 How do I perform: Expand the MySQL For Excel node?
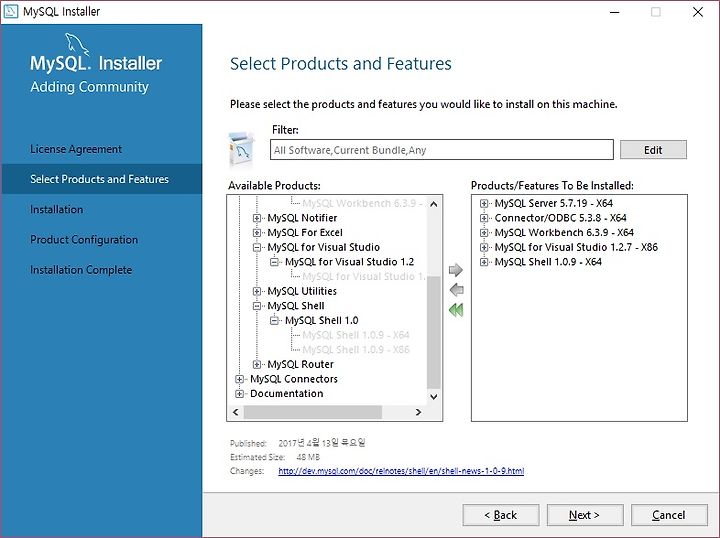coord(257,233)
